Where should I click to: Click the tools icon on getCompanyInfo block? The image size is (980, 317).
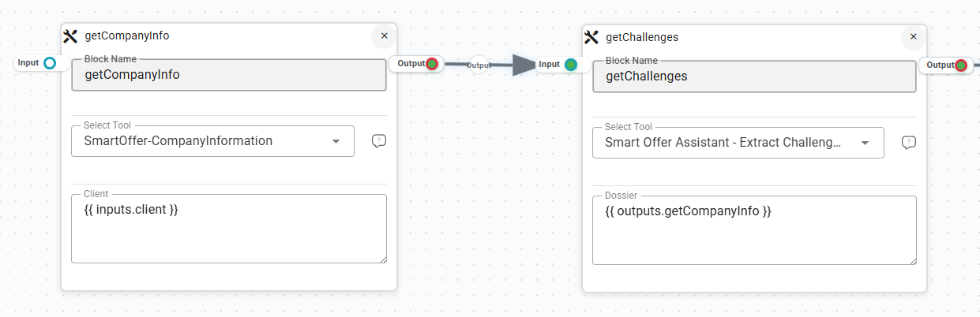(x=70, y=35)
